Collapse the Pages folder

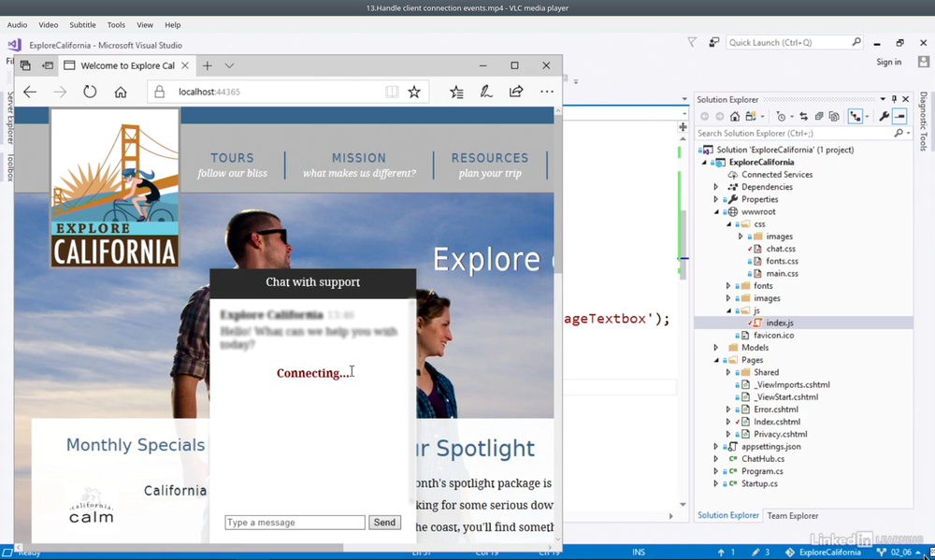click(716, 360)
